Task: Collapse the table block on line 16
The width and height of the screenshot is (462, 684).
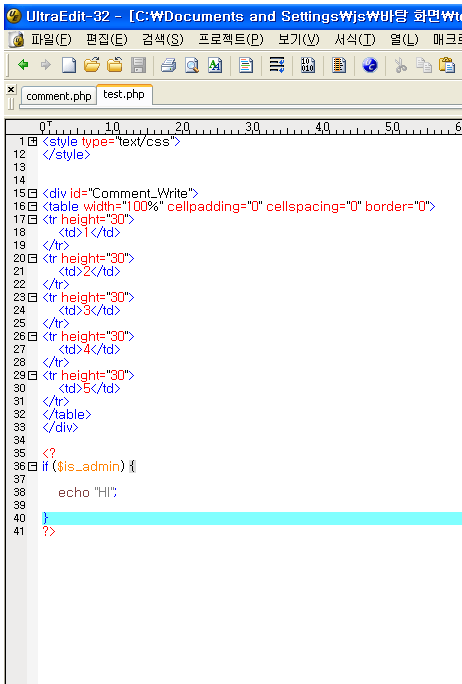Action: coord(32,206)
